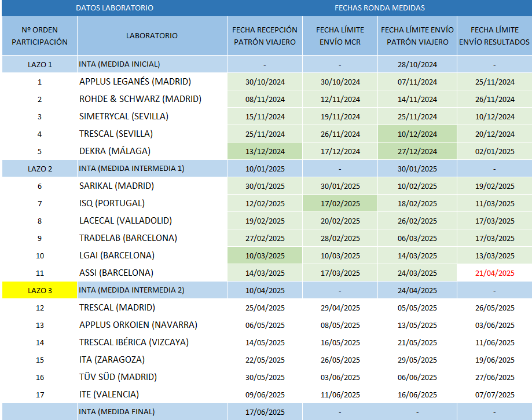The width and height of the screenshot is (532, 420).
Task: Click 17/06/2025 in the INTA final row
Action: click(x=265, y=412)
